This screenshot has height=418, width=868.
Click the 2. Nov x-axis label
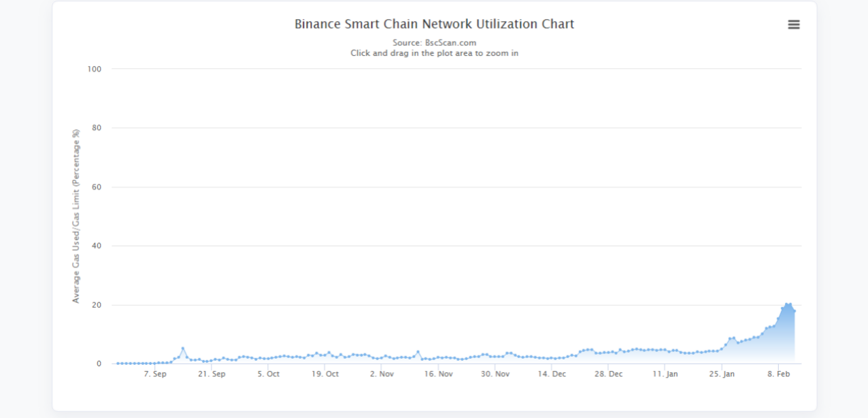pyautogui.click(x=382, y=374)
